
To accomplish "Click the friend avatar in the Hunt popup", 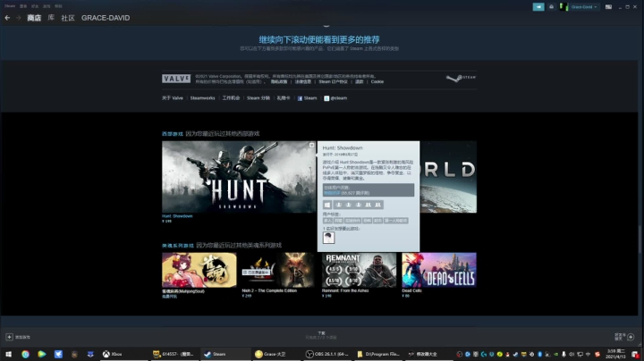I will [328, 238].
